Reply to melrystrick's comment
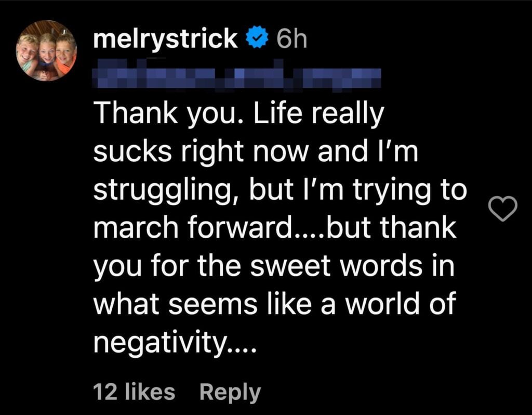Image resolution: width=532 pixels, height=415 pixels. click(230, 392)
